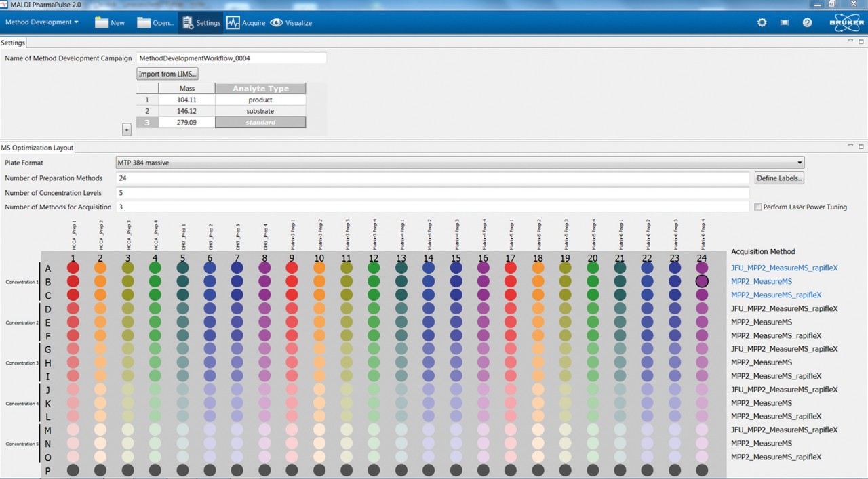Switch to Visualize via the eye icon
This screenshot has height=479, width=868.
(x=277, y=22)
